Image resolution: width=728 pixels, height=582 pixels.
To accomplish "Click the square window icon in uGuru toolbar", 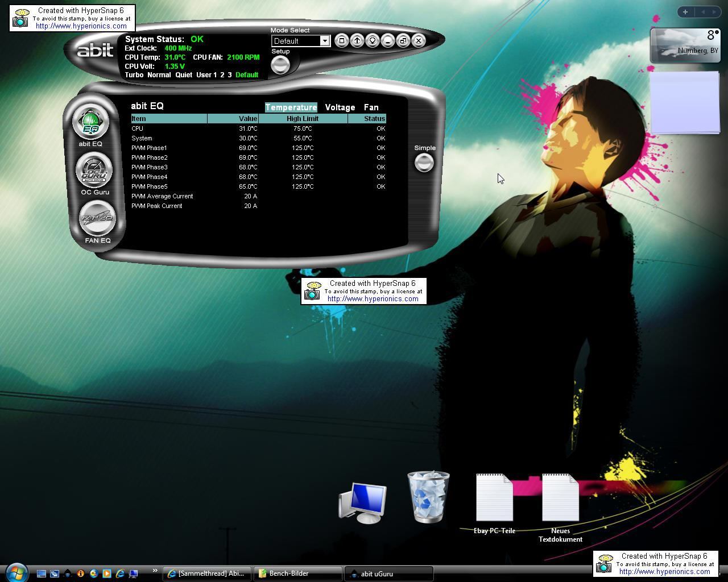I will (341, 40).
